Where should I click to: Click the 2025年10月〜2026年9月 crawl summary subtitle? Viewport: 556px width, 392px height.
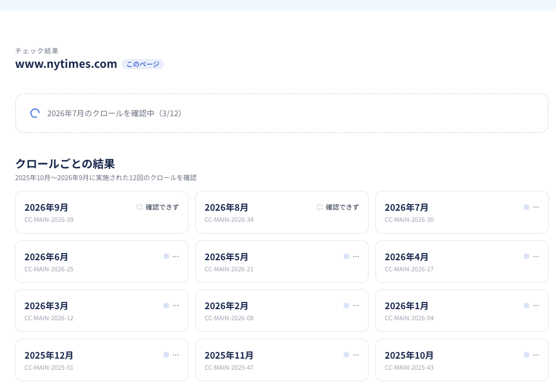click(x=106, y=177)
